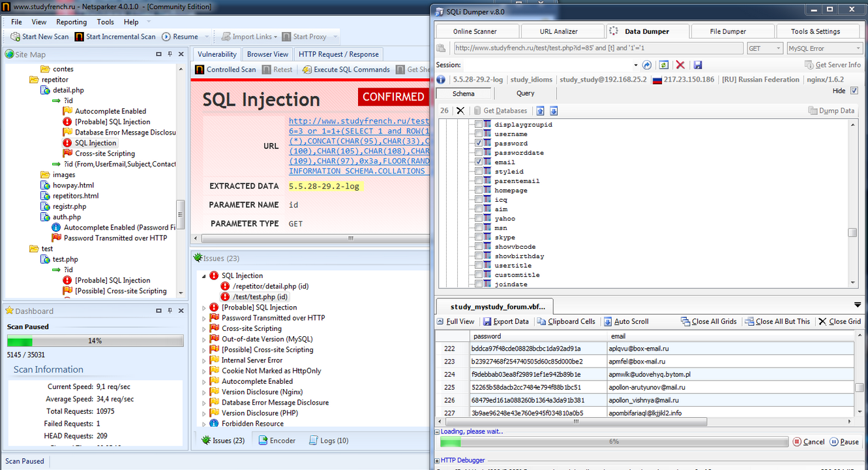868x470 pixels.
Task: Toggle the Hide checkbox in SQLi Dumper
Action: click(854, 91)
